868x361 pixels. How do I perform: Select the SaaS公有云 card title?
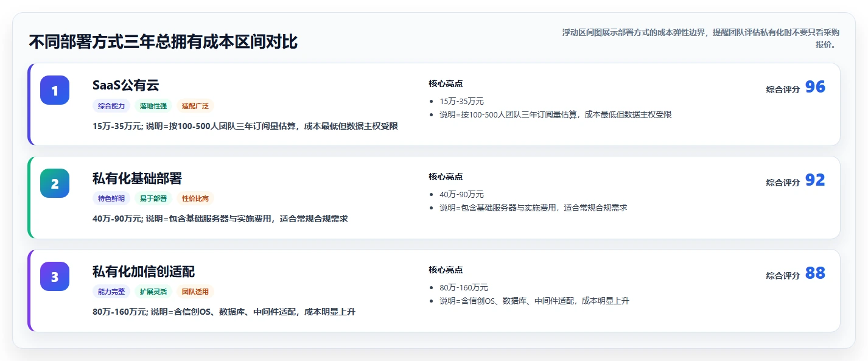(x=125, y=85)
